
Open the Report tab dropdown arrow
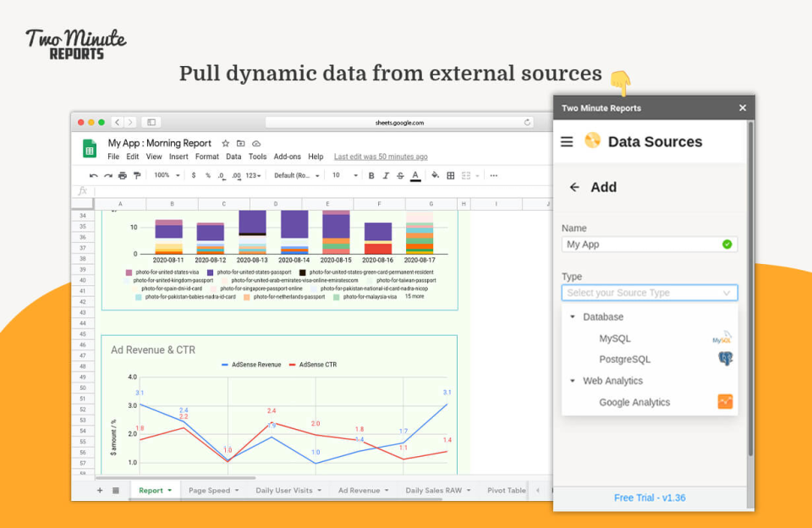coord(169,490)
